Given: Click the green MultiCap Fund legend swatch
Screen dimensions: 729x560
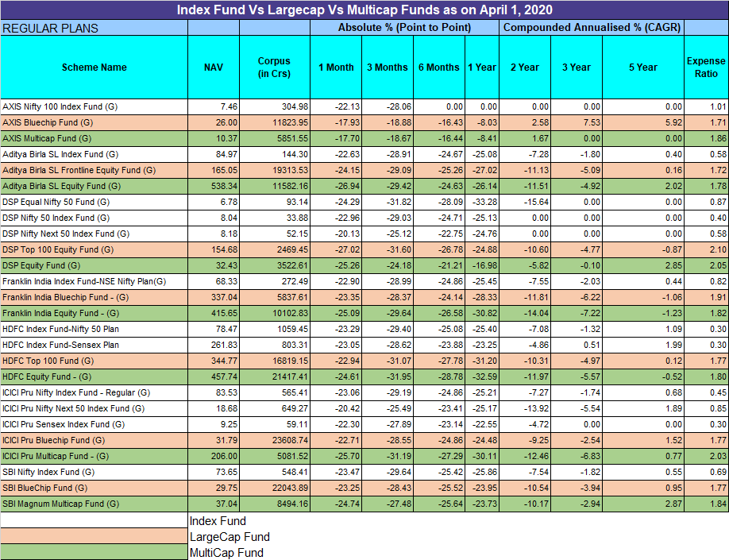Looking at the screenshot, I should pos(94,552).
